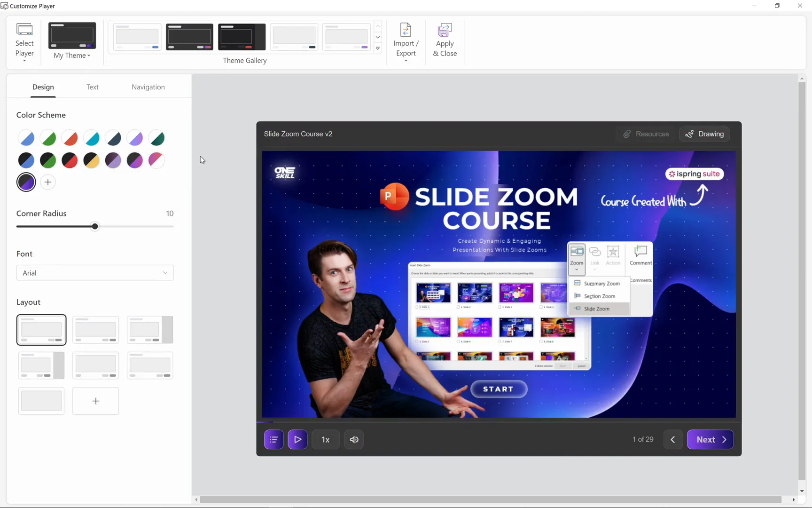Click the horizontal preview scrollbar
Image resolution: width=812 pixels, height=508 pixels.
[x=491, y=500]
